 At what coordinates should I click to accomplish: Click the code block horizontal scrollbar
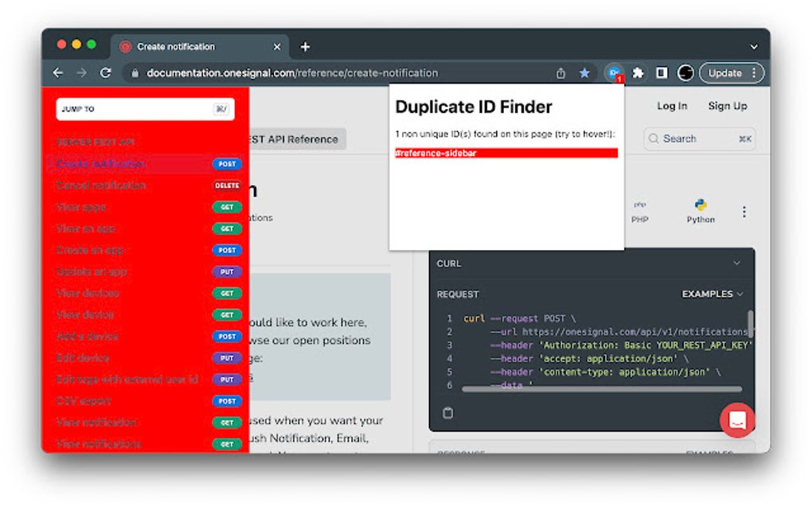[602, 389]
